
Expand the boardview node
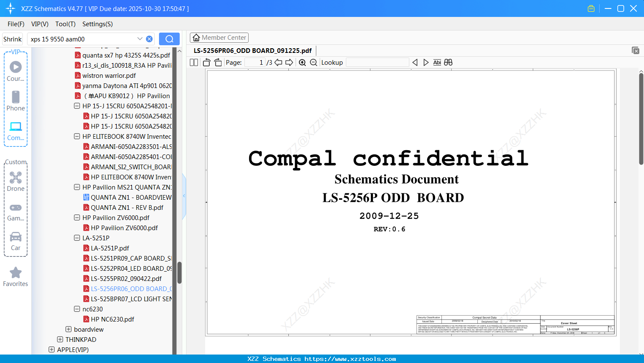coord(69,329)
